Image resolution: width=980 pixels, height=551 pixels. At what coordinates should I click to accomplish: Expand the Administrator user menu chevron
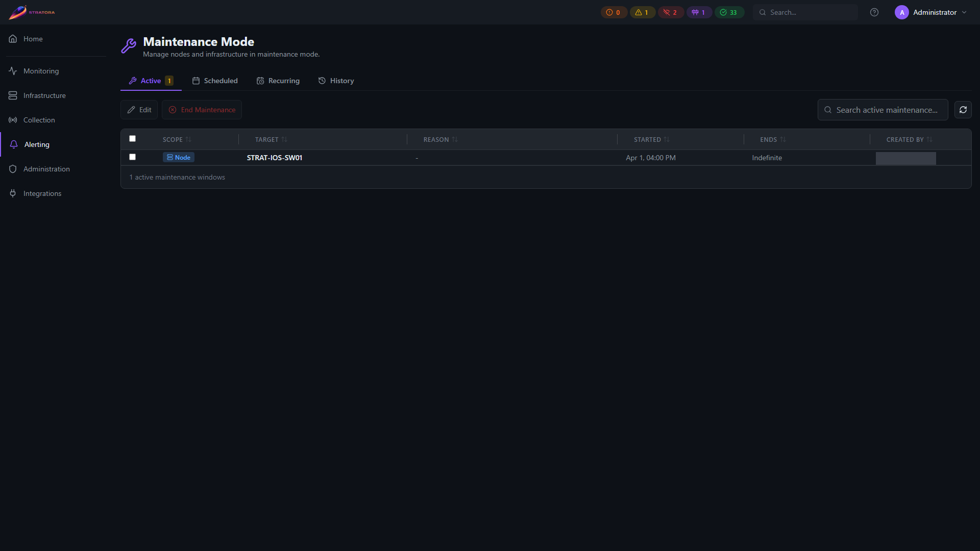pos(964,12)
